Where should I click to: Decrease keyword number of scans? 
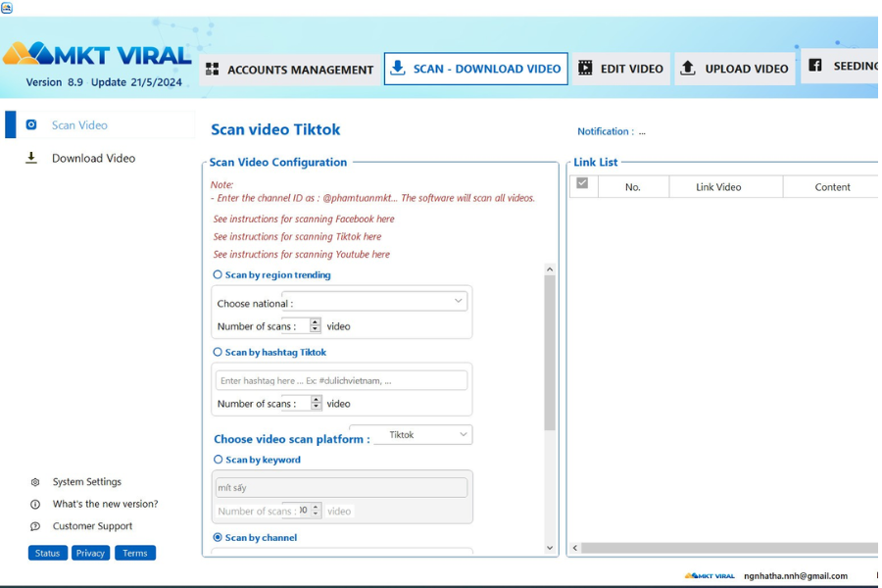316,514
